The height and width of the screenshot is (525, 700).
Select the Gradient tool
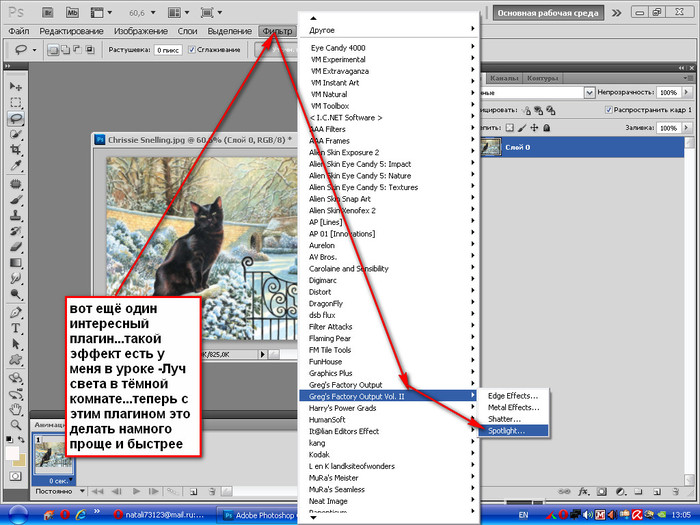point(16,262)
